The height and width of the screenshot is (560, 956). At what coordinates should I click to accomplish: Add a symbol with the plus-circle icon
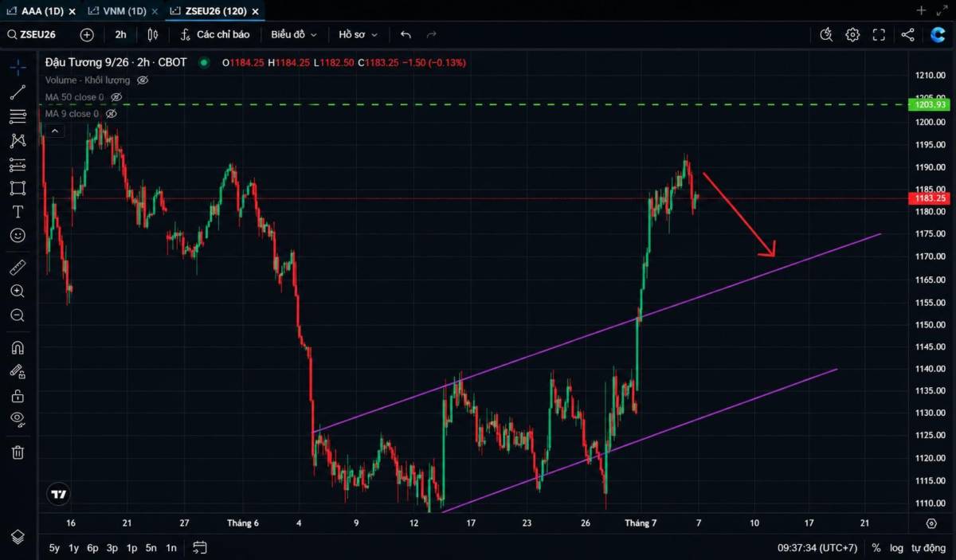[87, 35]
